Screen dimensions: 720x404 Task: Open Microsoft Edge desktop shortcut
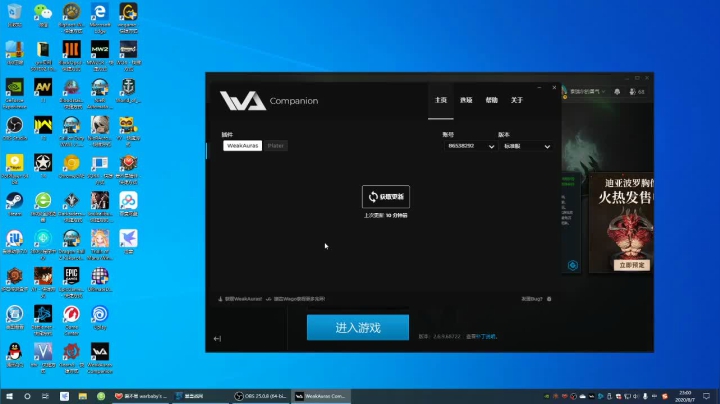click(x=100, y=17)
